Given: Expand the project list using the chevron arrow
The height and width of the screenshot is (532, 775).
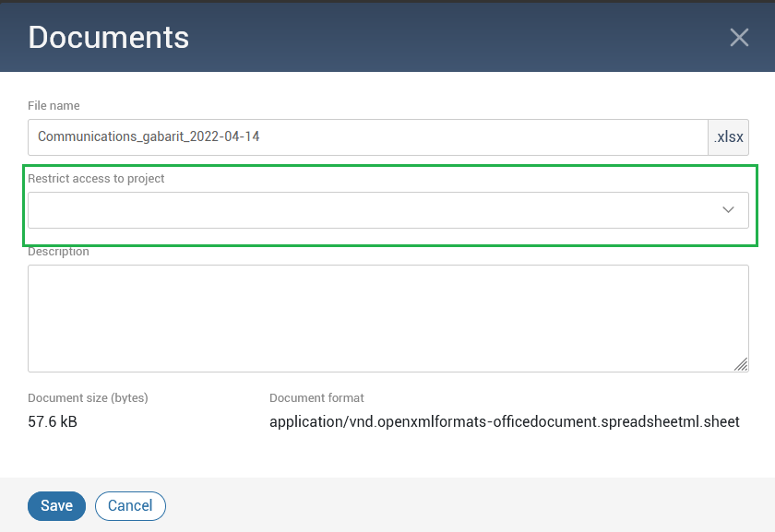Looking at the screenshot, I should point(728,210).
